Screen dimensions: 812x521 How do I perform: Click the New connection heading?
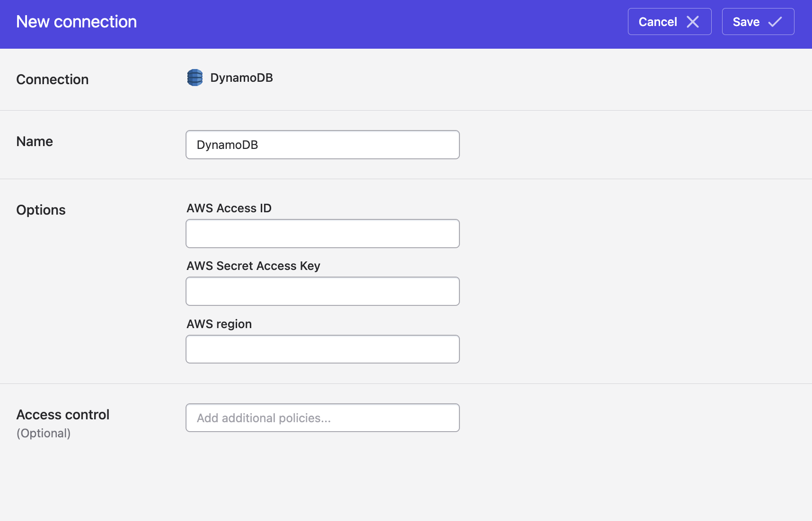pos(77,22)
